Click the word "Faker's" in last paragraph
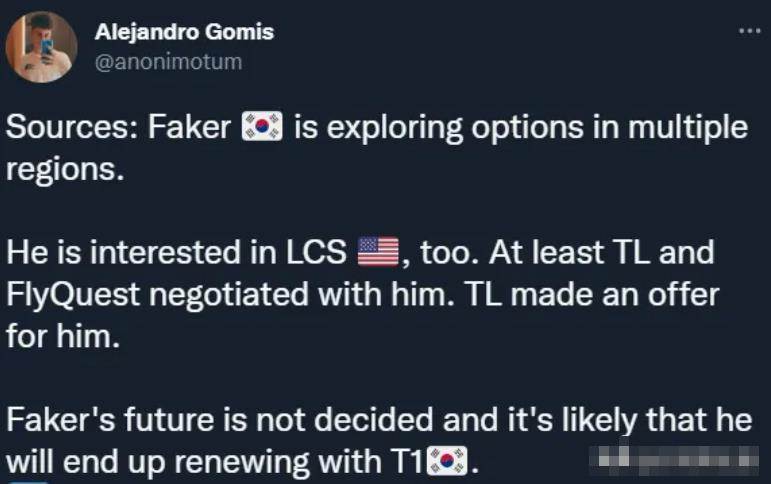The width and height of the screenshot is (771, 484). [61, 420]
